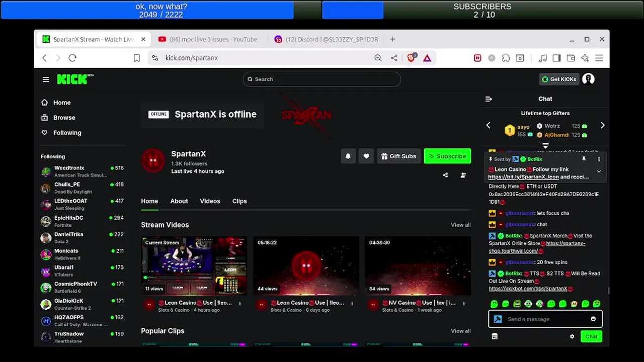Open Chulls_PE followed channel
This screenshot has height=362, width=644.
82,188
